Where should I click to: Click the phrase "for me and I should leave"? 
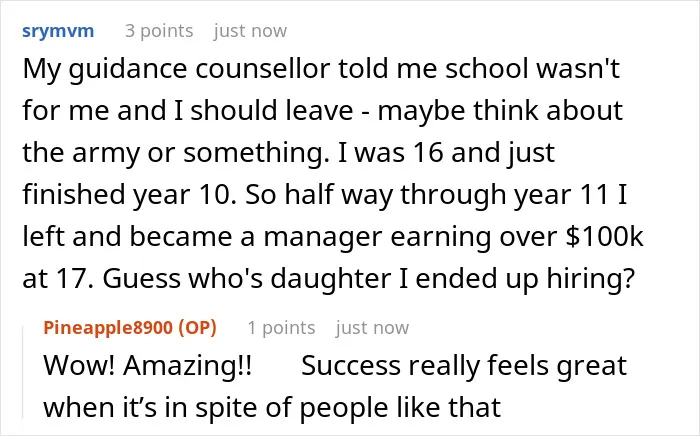[x=188, y=110]
